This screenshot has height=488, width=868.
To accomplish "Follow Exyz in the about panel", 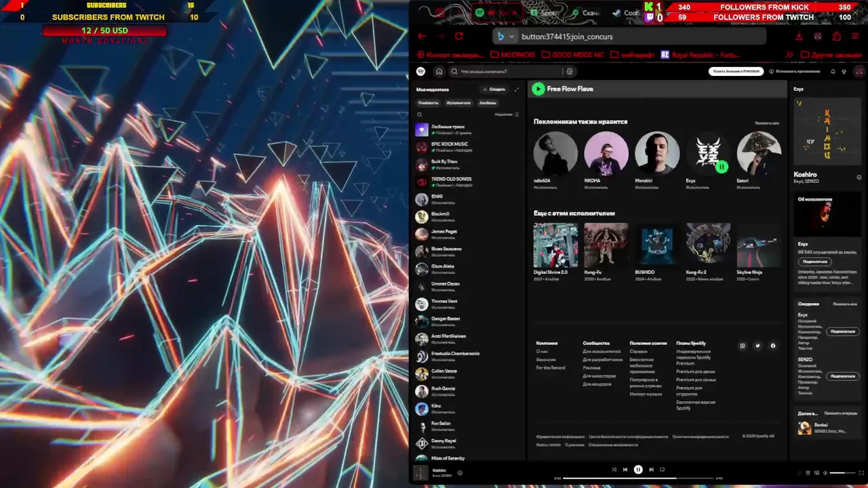I will 814,262.
